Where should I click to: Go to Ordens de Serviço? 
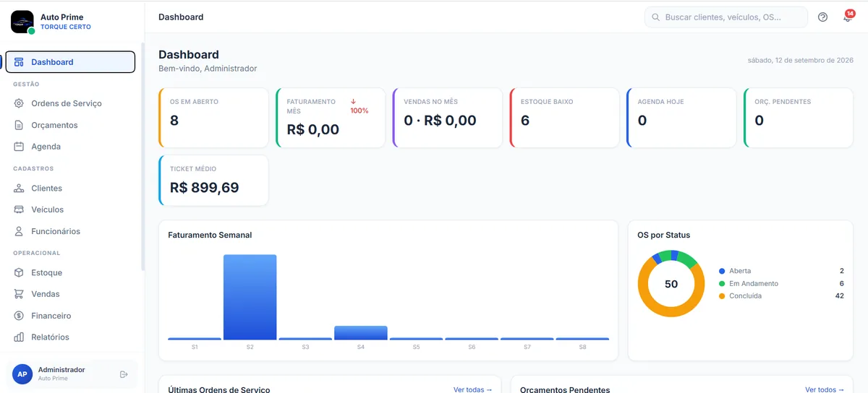tap(70, 103)
